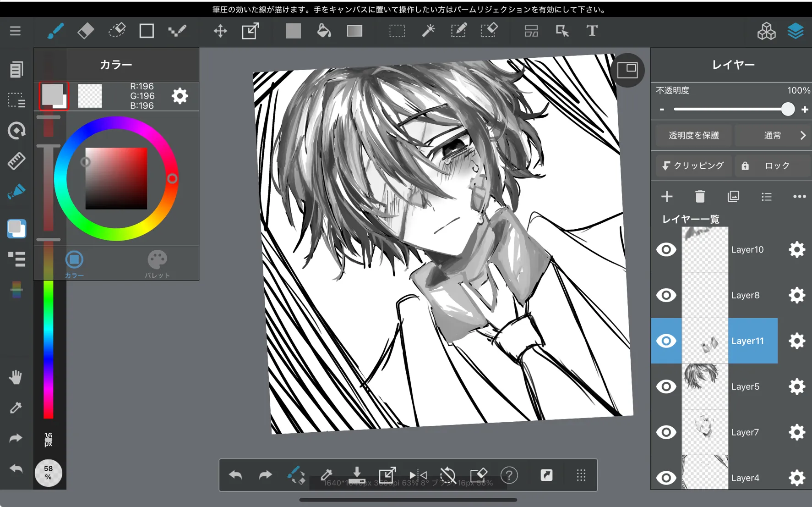Screen dimensions: 812x507
Task: Select the Layer7 thumbnail
Action: (705, 432)
